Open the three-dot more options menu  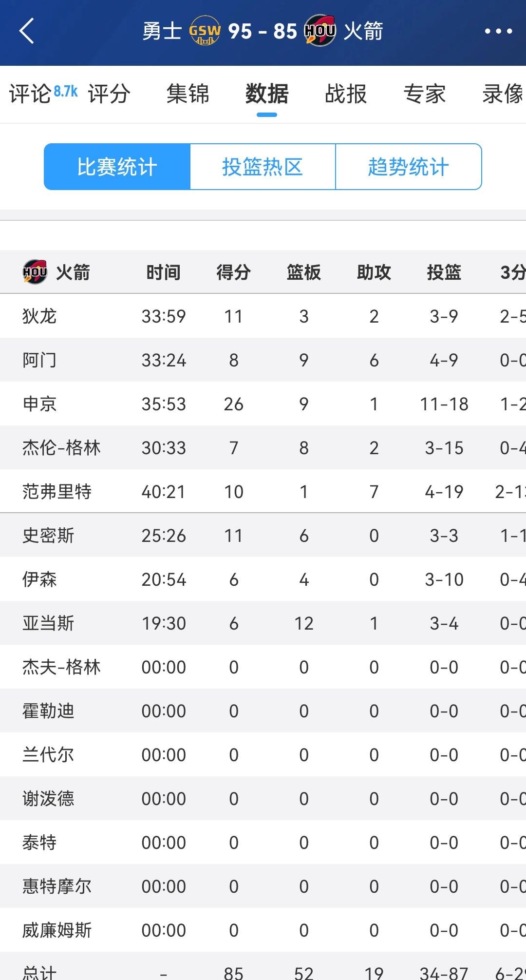pos(498,31)
